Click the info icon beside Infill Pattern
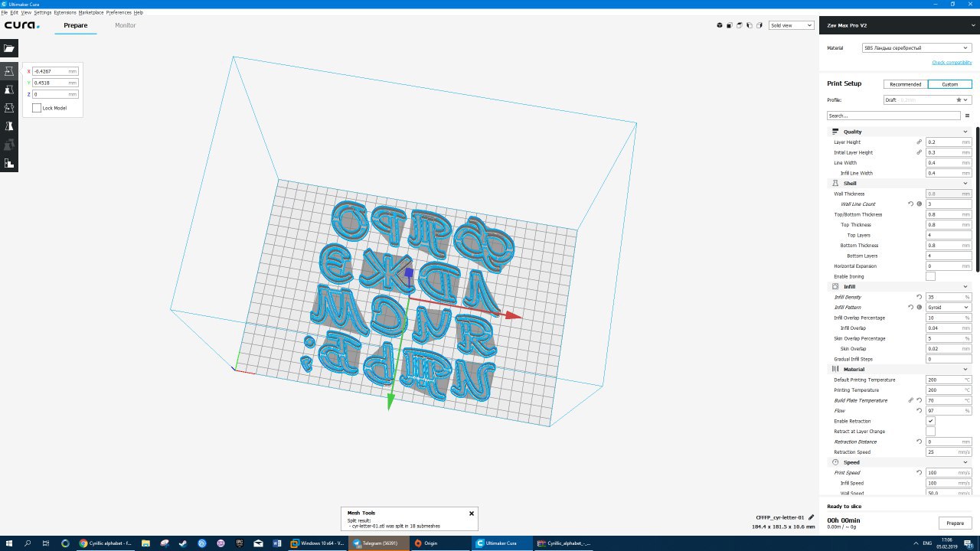The width and height of the screenshot is (980, 551). coord(920,307)
